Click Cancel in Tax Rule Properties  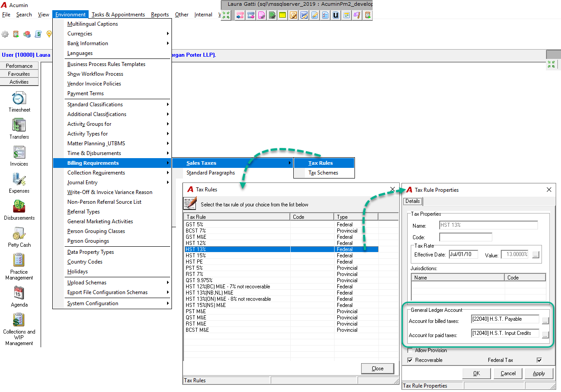pyautogui.click(x=508, y=373)
